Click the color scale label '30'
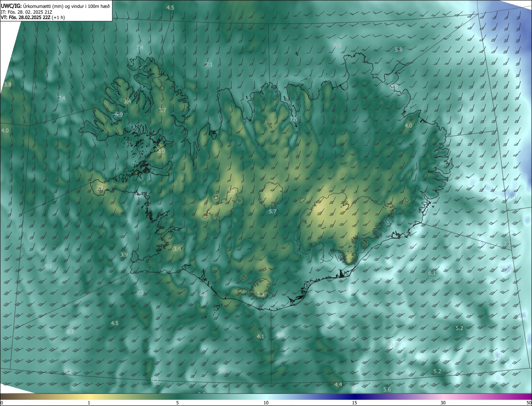 [443, 403]
